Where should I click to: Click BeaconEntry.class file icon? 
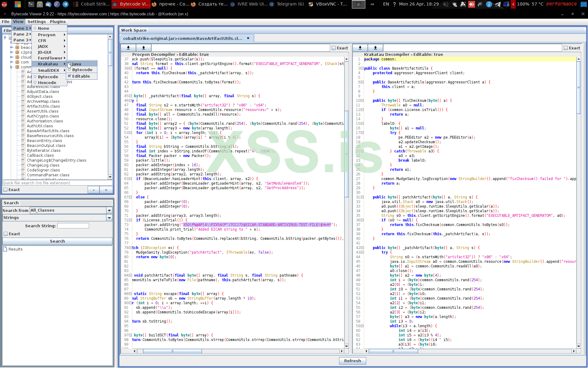point(23,141)
